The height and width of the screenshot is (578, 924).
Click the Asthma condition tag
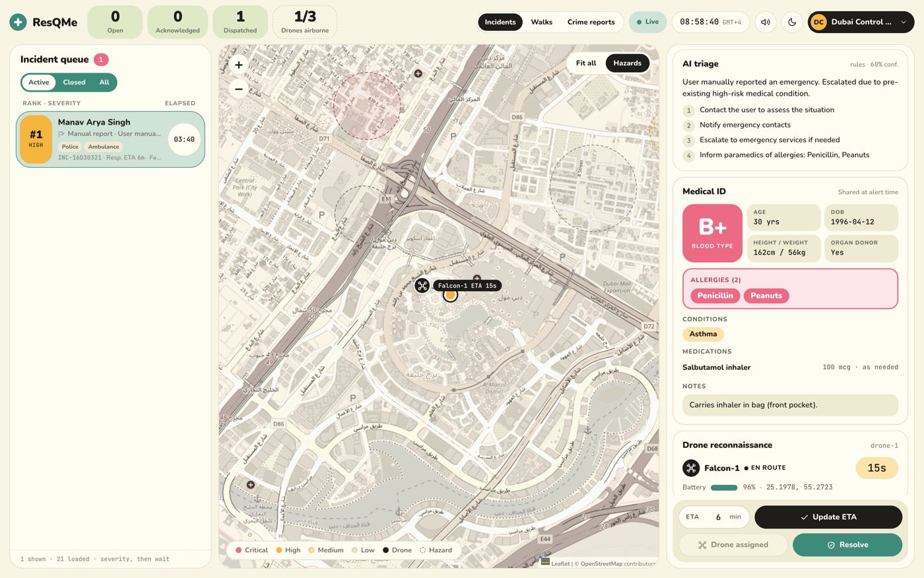point(703,334)
